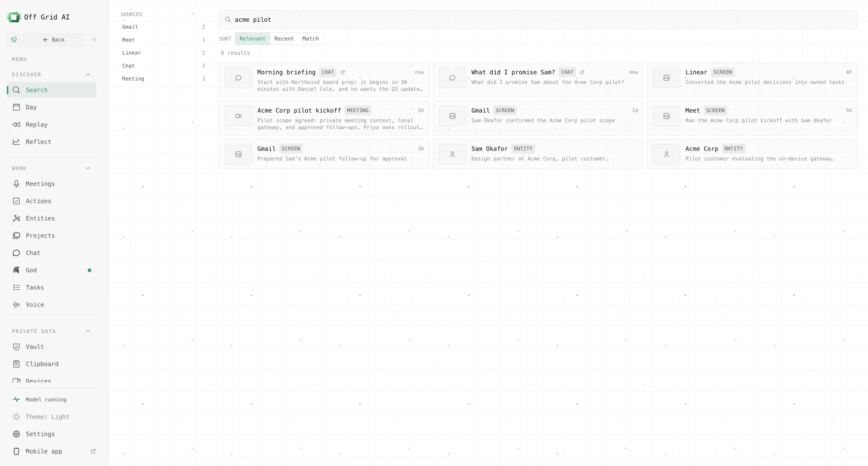
Task: Open the Linear screen result
Action: tap(752, 80)
